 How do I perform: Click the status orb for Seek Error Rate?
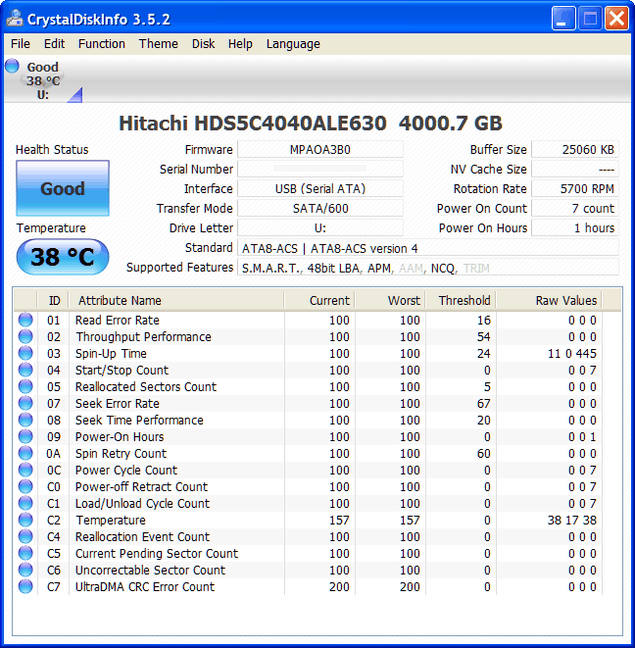click(26, 403)
